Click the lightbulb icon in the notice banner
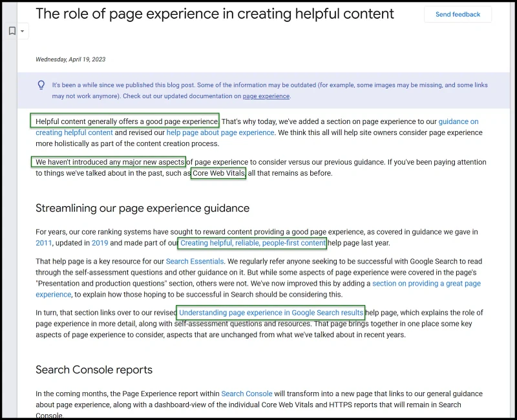The height and width of the screenshot is (420, 517). [41, 85]
